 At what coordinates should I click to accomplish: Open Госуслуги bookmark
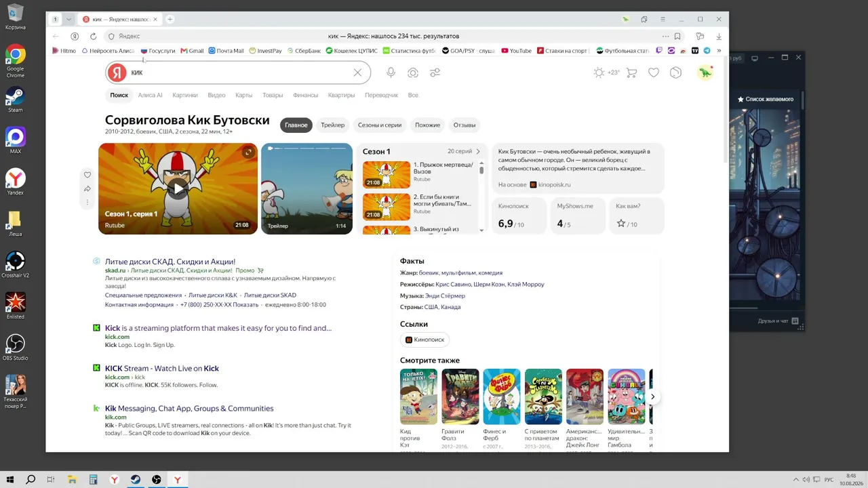[x=158, y=51]
